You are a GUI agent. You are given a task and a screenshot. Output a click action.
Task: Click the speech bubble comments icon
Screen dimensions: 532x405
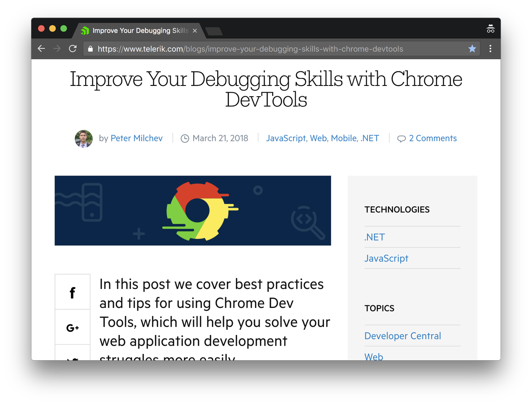402,139
